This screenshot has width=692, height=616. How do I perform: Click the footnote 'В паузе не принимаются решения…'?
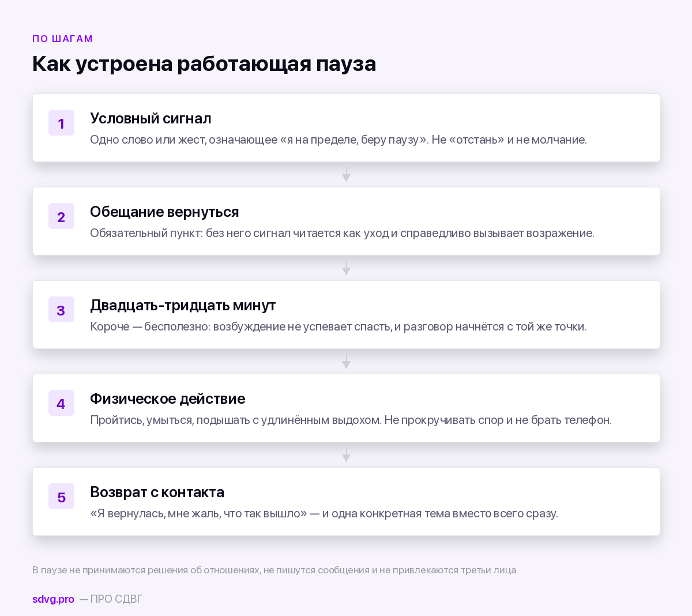pos(274,570)
